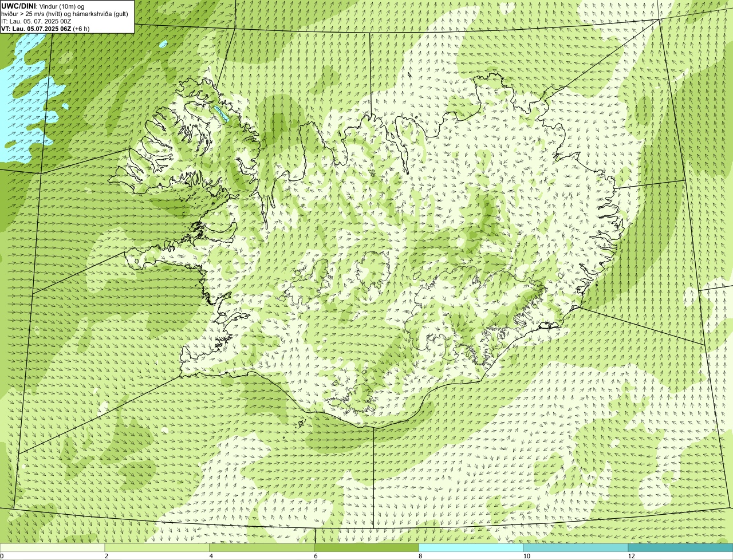
Task: Click the "hviður > 25 m/s (hvítt)" description line
Action: point(64,14)
